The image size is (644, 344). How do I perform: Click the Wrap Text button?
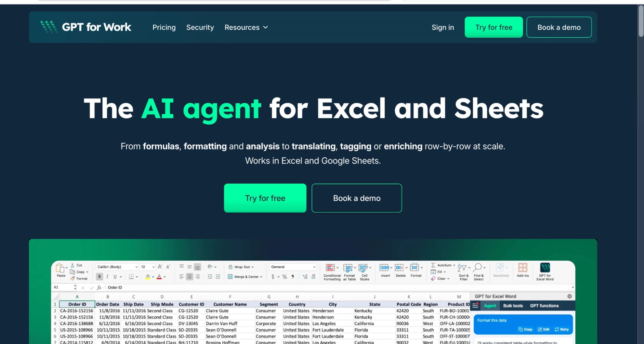click(x=241, y=267)
